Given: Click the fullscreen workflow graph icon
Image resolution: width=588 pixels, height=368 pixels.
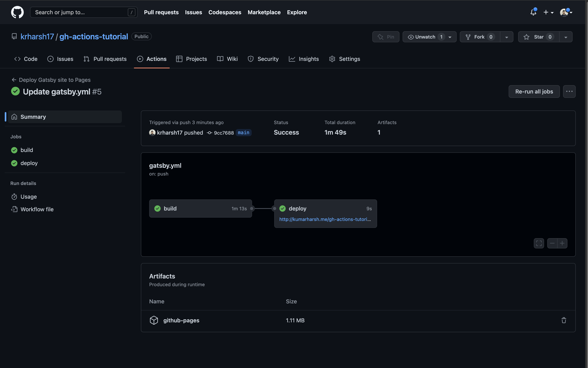Looking at the screenshot, I should 539,243.
